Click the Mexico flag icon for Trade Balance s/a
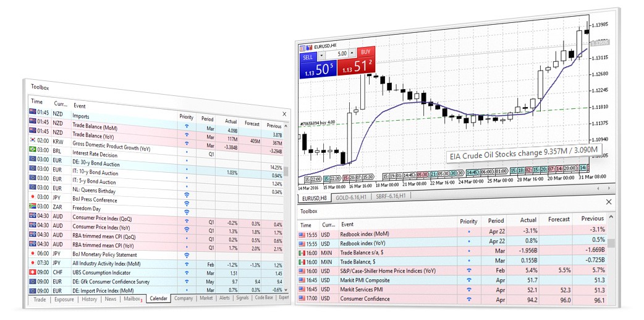Viewport: 644px width, 320px height. coord(304,253)
